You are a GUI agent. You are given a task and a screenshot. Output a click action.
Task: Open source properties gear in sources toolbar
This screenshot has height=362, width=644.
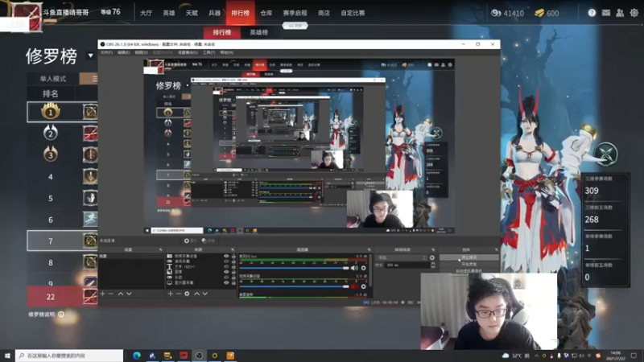coord(187,294)
